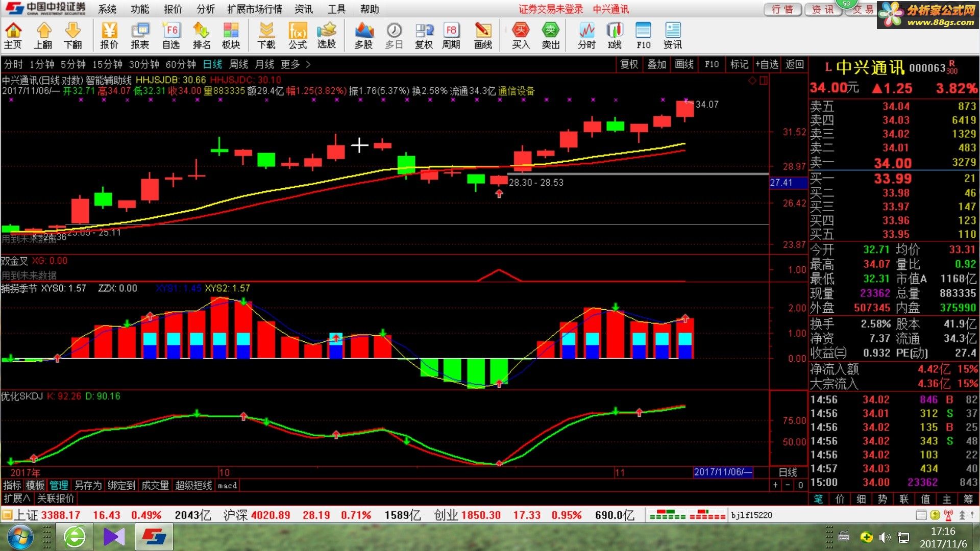Open the 多股 multi-stock icon

click(363, 36)
